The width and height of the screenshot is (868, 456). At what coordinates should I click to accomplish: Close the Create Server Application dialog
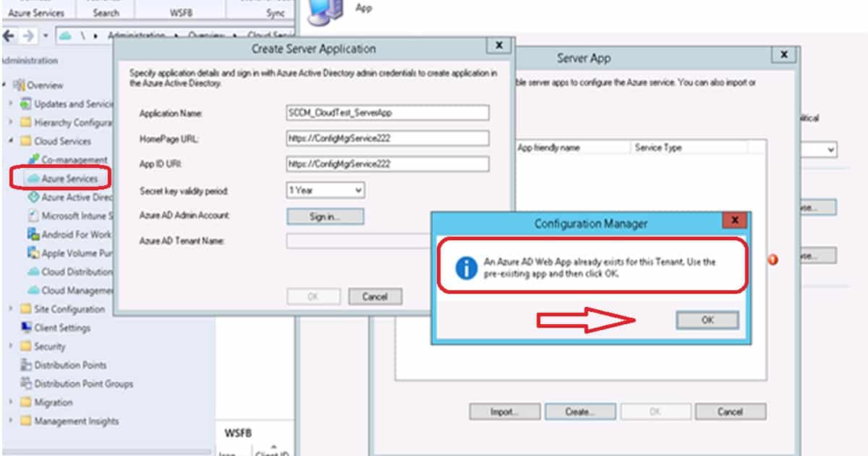pos(498,46)
